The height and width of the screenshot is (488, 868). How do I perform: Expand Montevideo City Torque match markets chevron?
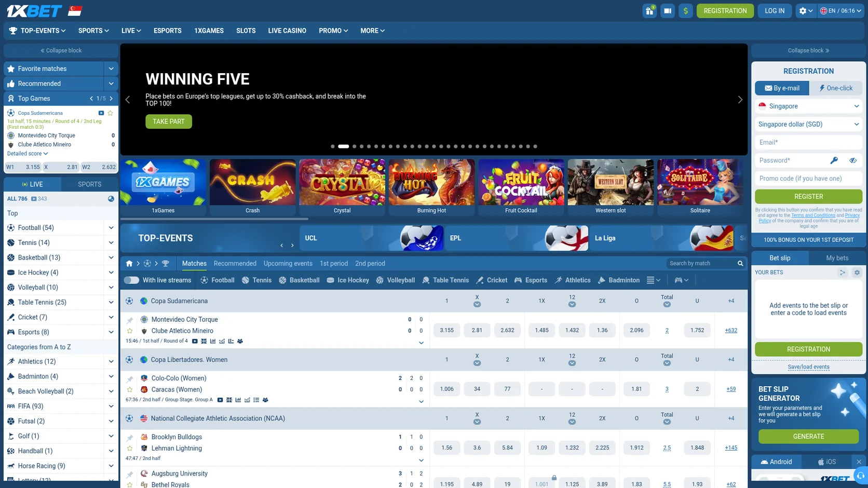click(421, 343)
